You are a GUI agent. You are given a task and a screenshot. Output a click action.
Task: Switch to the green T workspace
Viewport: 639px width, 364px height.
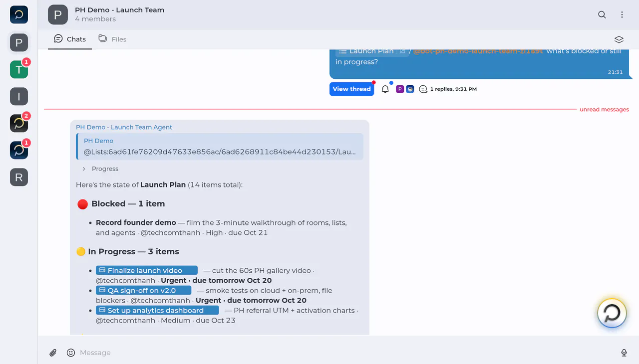coord(19,70)
